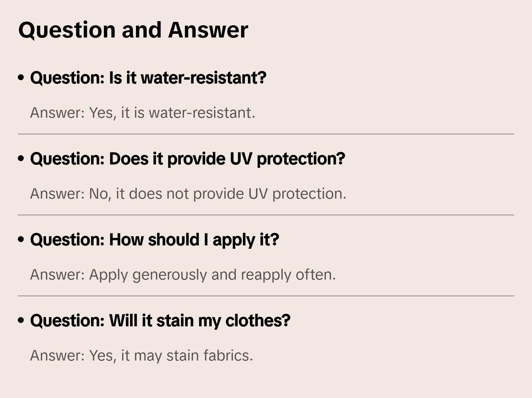
Task: Click the word "Answer" in the page heading
Action: [208, 30]
